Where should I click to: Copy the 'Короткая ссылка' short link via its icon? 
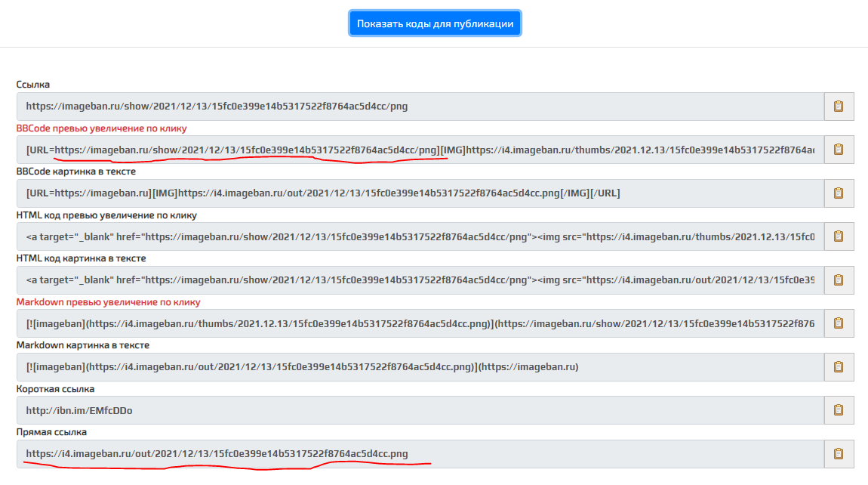838,410
